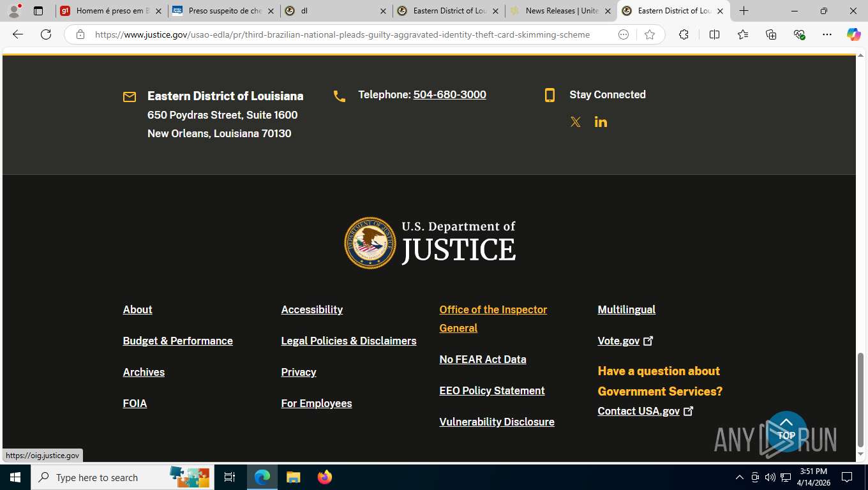The width and height of the screenshot is (868, 490).
Task: Open the Privacy footer link
Action: tap(299, 372)
